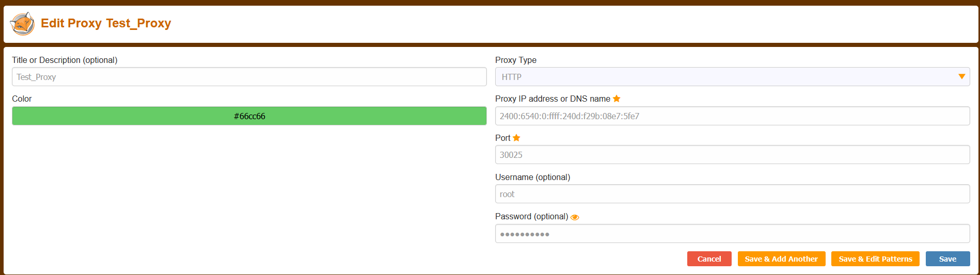
Task: Select the Username field containing root
Action: [x=732, y=194]
